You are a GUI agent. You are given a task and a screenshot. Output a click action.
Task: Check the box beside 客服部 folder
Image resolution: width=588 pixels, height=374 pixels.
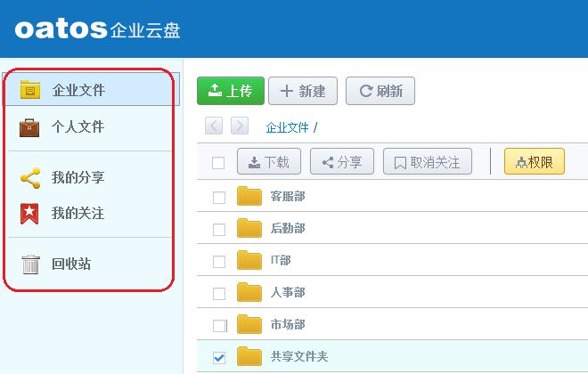pyautogui.click(x=219, y=198)
